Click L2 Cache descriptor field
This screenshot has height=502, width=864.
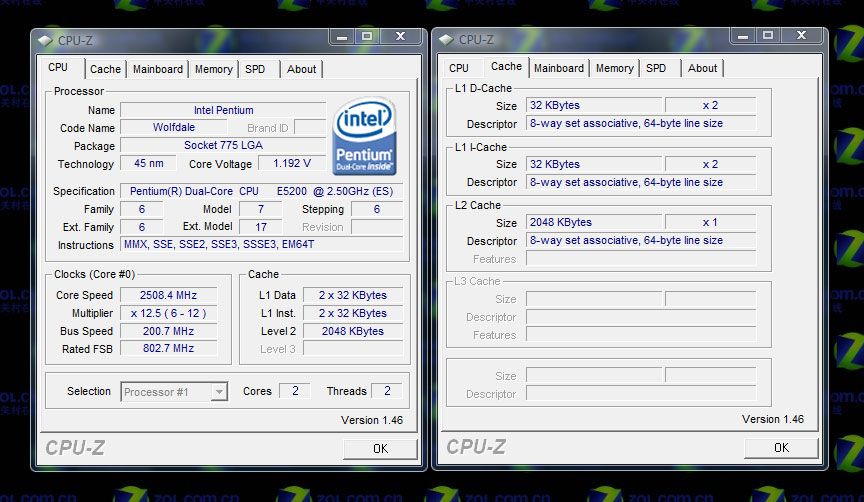coord(641,240)
